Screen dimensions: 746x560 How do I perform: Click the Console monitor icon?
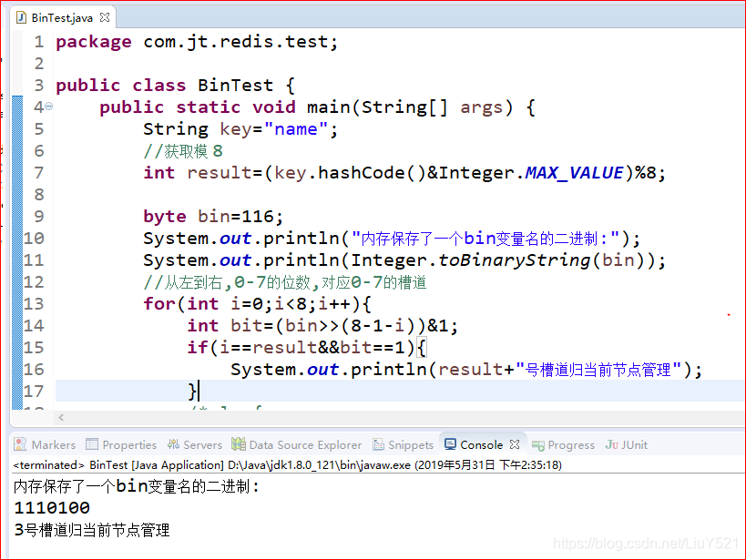(x=450, y=444)
